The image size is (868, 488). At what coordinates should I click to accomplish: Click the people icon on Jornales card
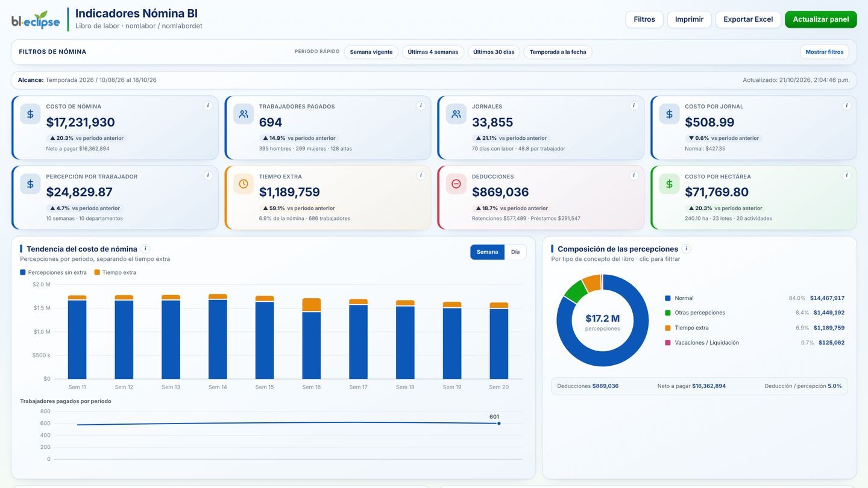(x=456, y=114)
